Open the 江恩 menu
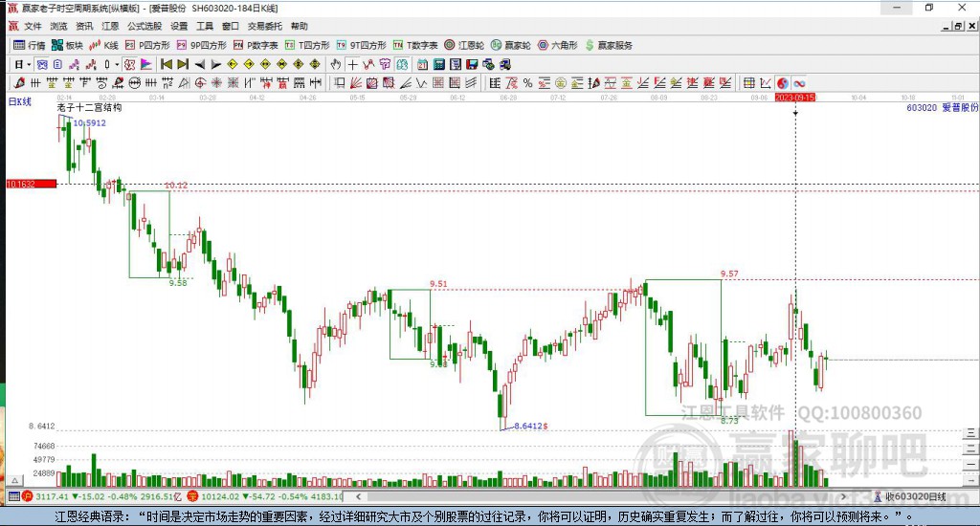The image size is (980, 526). pos(110,26)
